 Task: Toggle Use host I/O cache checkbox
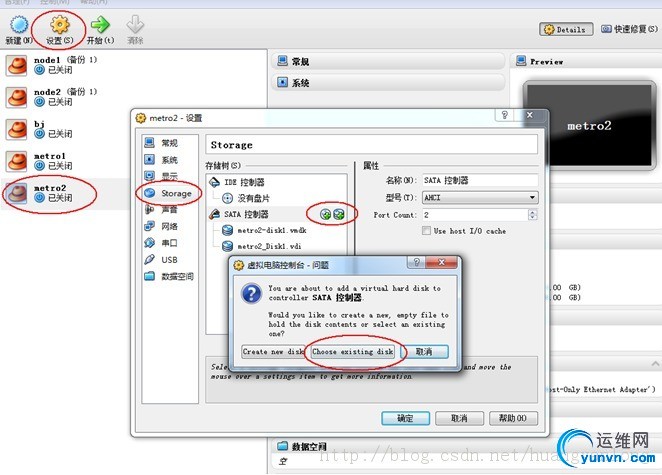(426, 231)
